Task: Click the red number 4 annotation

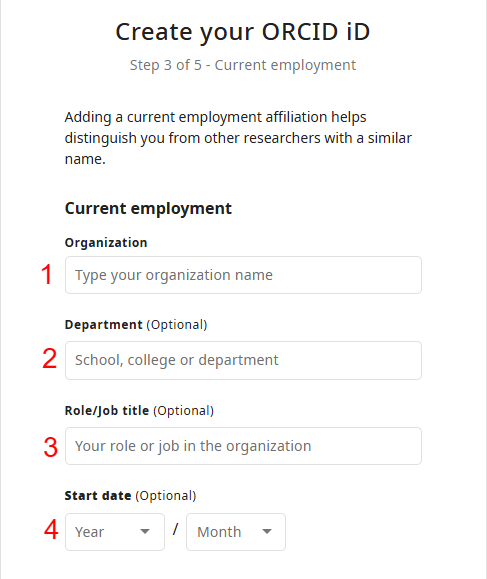Action: [51, 530]
